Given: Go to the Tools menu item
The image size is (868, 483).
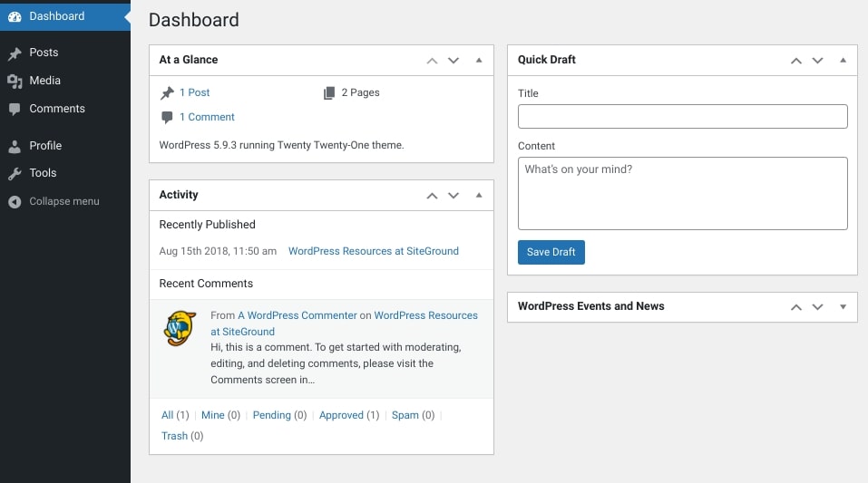Looking at the screenshot, I should pos(43,173).
